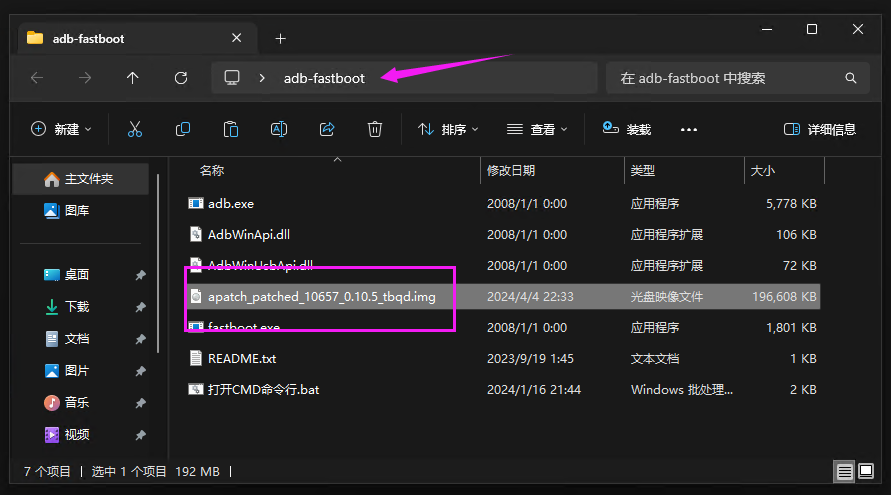Screen dimensions: 891x495
Task: Sort files by 修改日期 column header
Action: 511,171
